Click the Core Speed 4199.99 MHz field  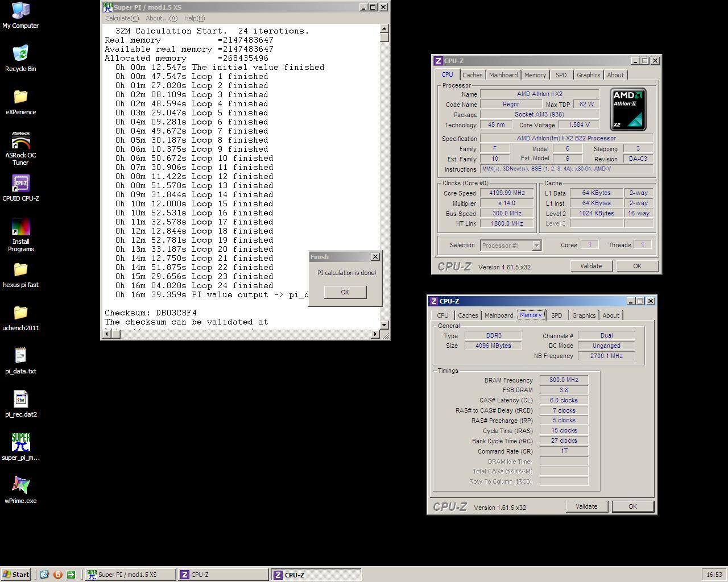tap(507, 193)
